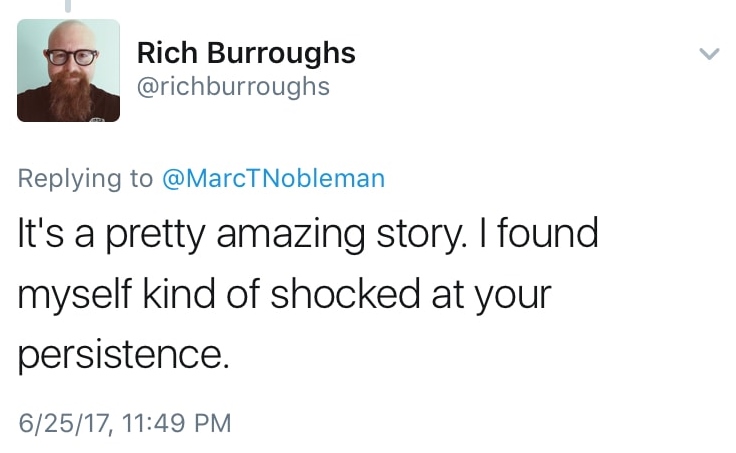The height and width of the screenshot is (453, 736).
Task: Click the word "persistence." in the tweet
Action: pyautogui.click(x=124, y=355)
